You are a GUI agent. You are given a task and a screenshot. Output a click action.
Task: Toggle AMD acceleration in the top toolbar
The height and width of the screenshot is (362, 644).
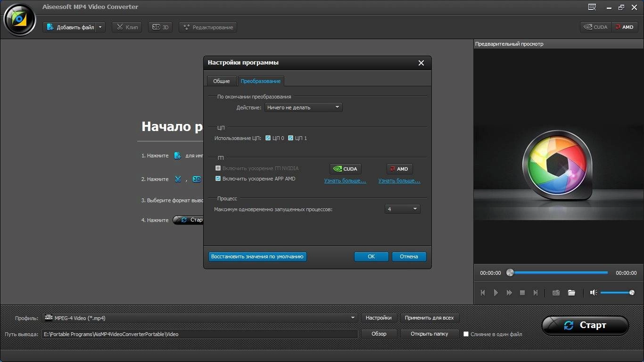[625, 27]
